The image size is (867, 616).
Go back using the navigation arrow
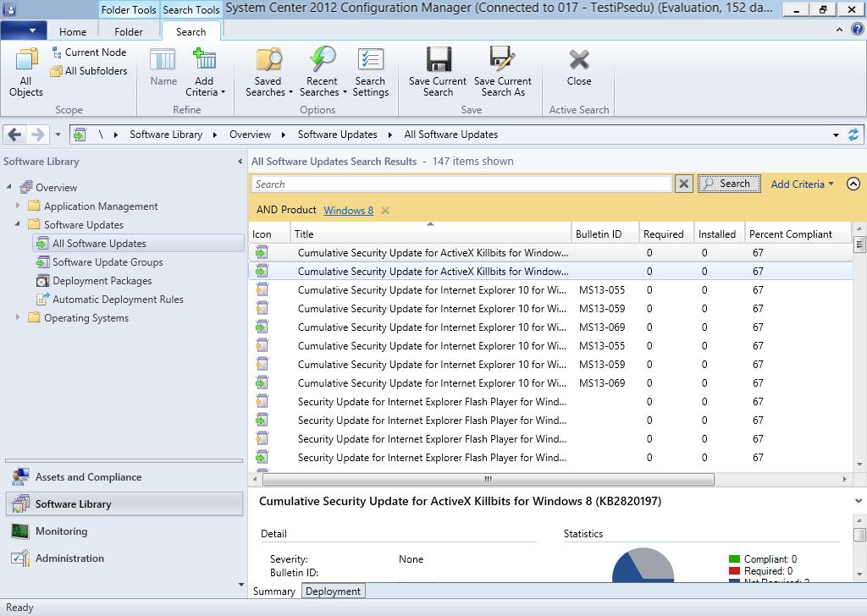15,135
